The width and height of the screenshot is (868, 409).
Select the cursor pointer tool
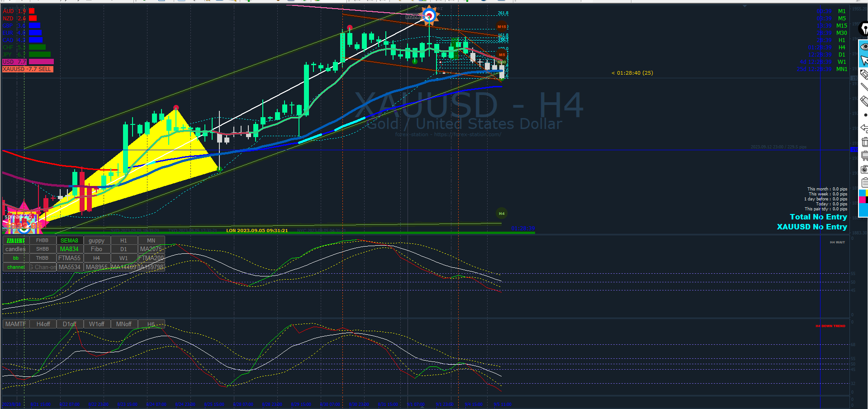pyautogui.click(x=864, y=60)
